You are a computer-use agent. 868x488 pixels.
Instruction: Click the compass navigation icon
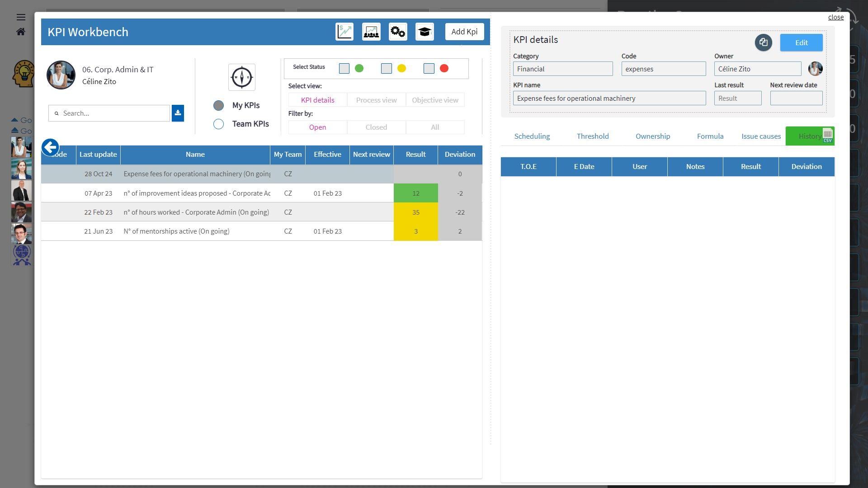241,77
